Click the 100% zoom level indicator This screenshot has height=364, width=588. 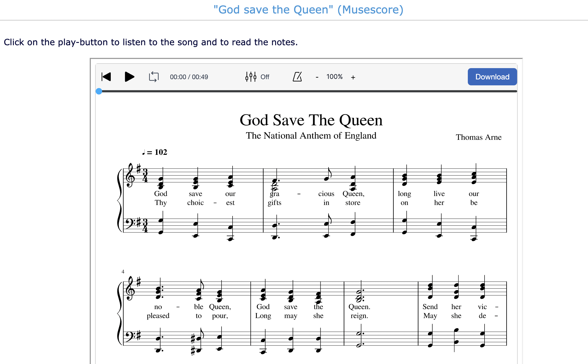pos(334,77)
